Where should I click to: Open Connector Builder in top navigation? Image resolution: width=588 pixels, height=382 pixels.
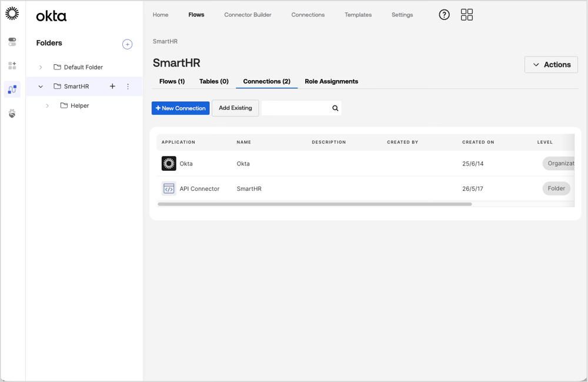click(248, 15)
